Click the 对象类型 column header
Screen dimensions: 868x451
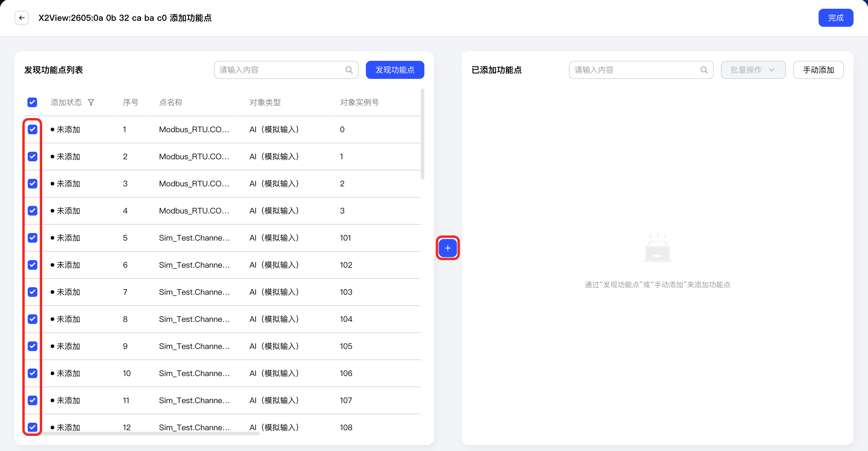tap(265, 102)
